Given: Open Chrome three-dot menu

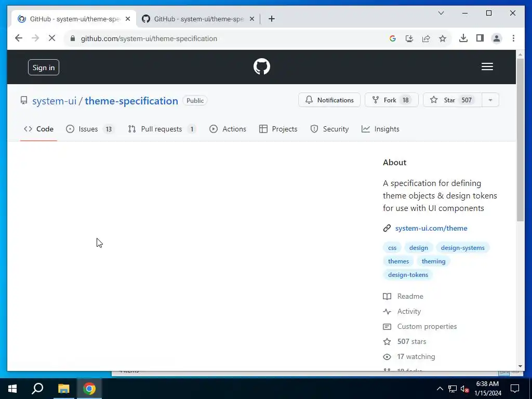Looking at the screenshot, I should [x=513, y=38].
